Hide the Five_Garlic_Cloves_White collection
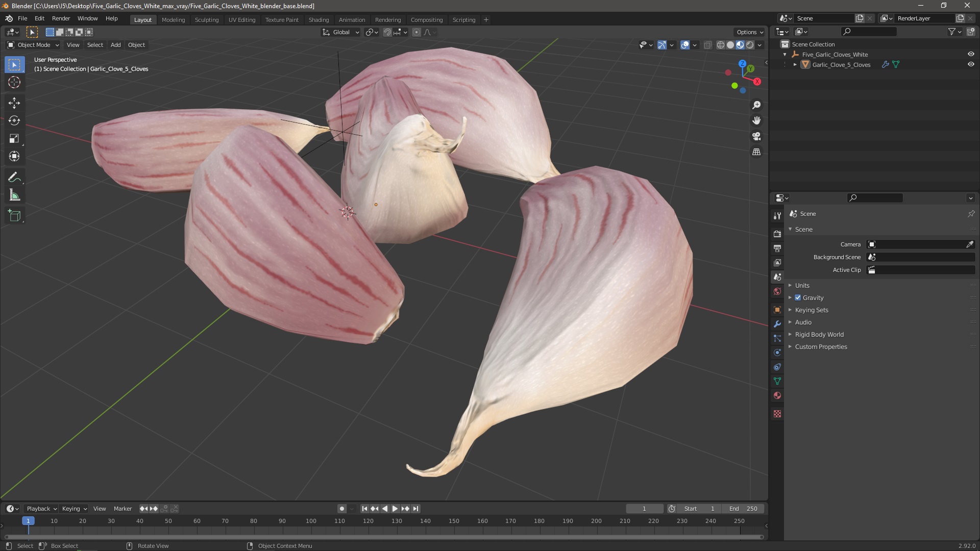This screenshot has height=551, width=980. 971,55
